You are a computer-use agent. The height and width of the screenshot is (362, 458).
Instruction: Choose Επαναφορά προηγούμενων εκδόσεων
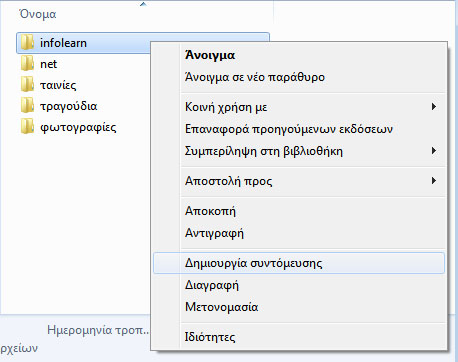[299, 129]
